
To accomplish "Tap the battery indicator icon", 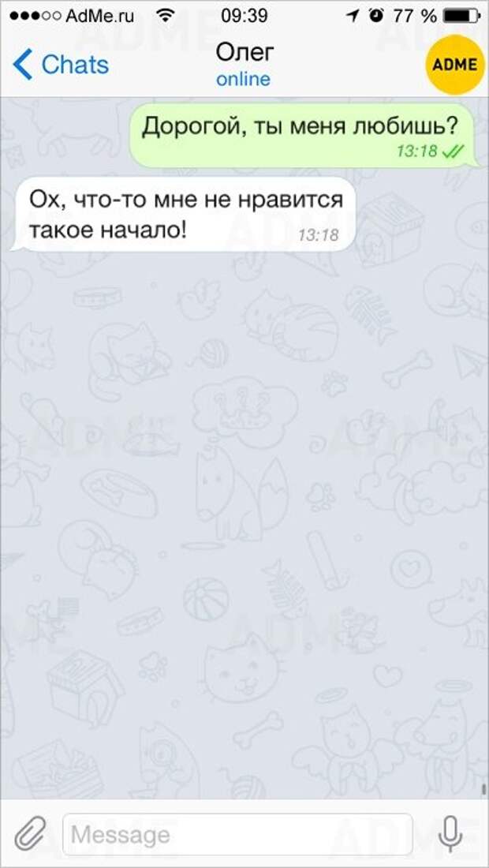I will (x=461, y=16).
